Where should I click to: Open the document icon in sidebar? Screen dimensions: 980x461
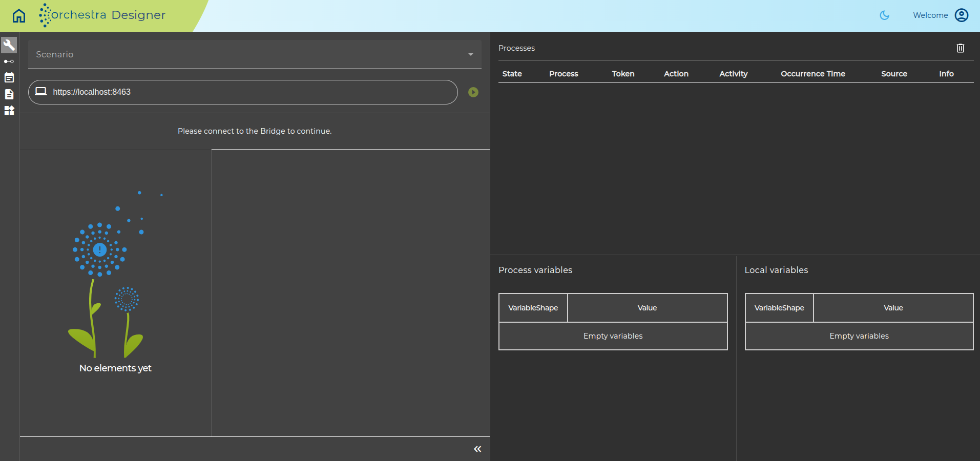coord(9,94)
